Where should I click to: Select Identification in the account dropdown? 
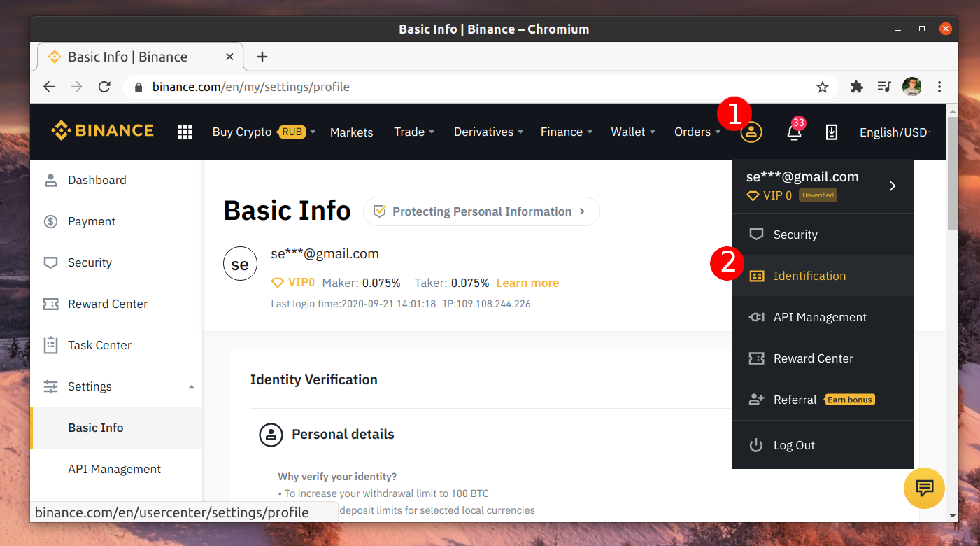(823, 276)
